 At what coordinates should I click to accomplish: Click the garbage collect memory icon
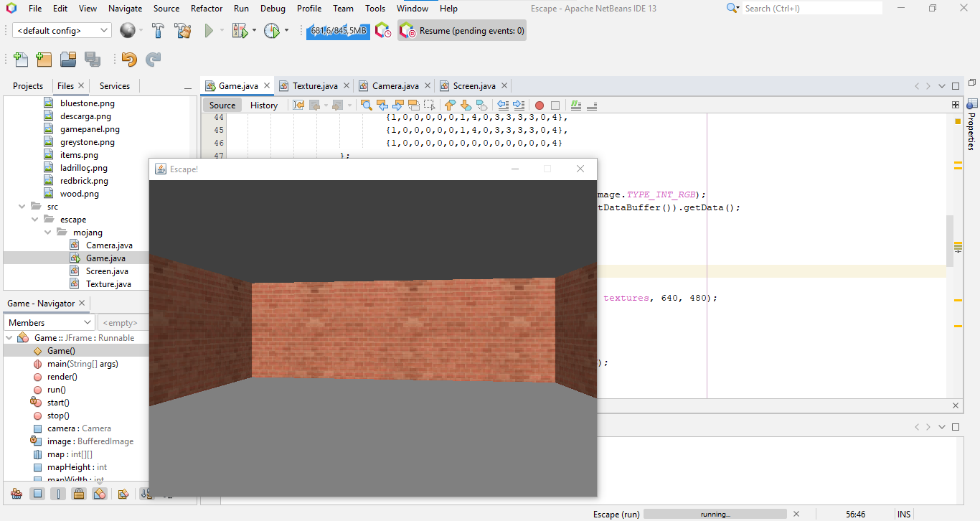click(x=337, y=31)
